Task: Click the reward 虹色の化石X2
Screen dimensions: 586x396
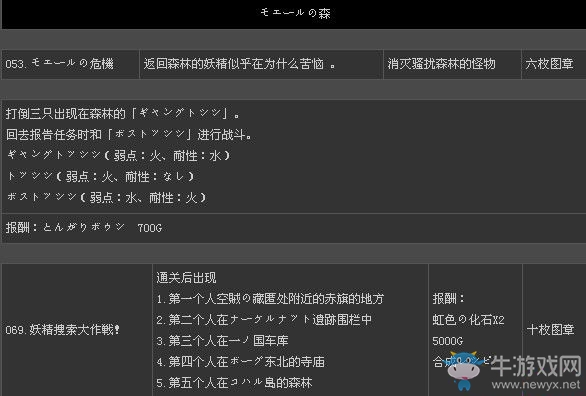Action: pyautogui.click(x=468, y=320)
